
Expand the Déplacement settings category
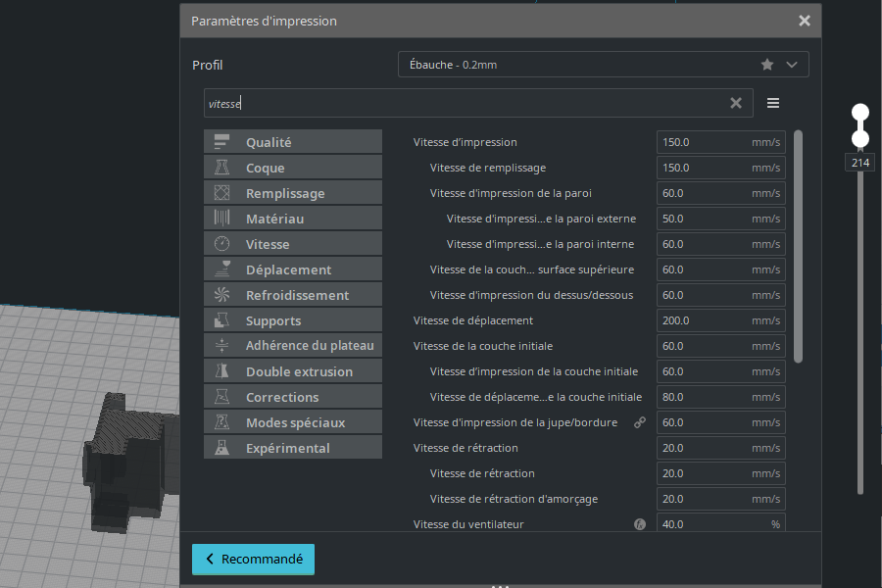pyautogui.click(x=292, y=269)
